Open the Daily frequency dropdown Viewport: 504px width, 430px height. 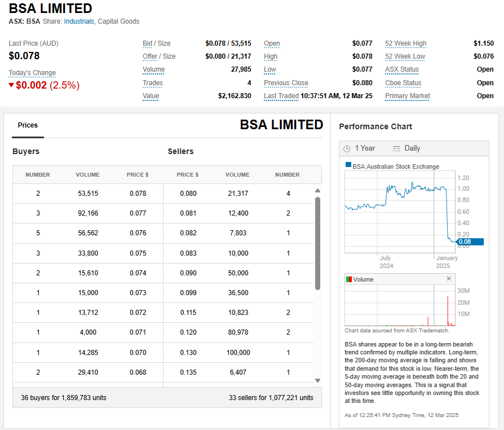tap(412, 148)
